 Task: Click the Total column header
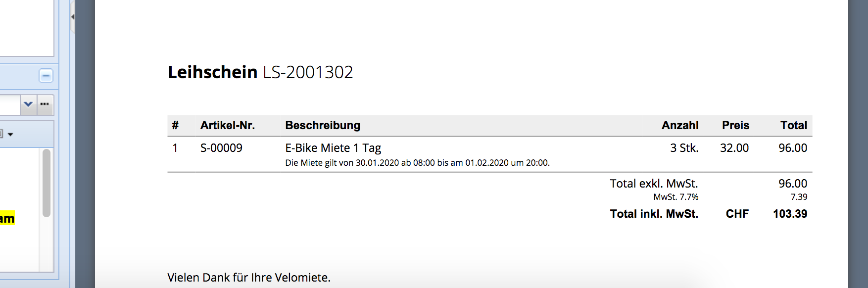point(793,125)
